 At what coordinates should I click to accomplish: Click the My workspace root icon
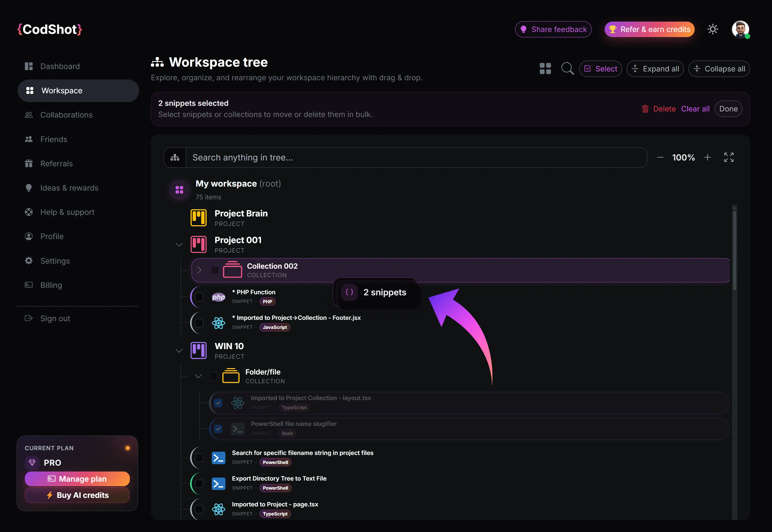179,190
